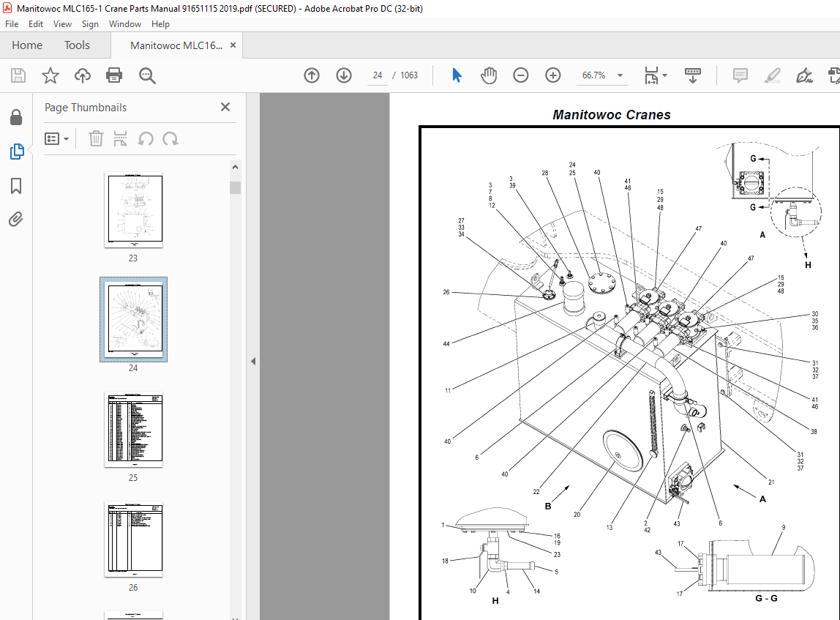
Task: Click the Save file icon
Action: pos(18,75)
